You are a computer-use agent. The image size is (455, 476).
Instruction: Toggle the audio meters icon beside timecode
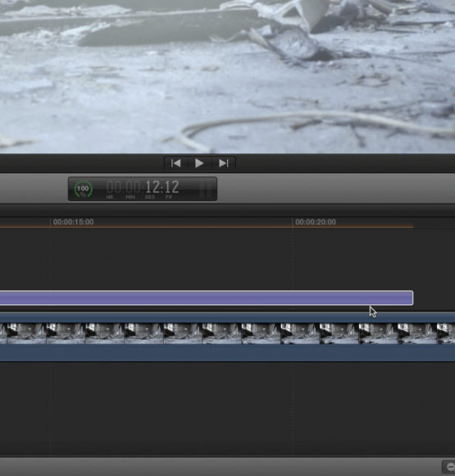pyautogui.click(x=205, y=189)
